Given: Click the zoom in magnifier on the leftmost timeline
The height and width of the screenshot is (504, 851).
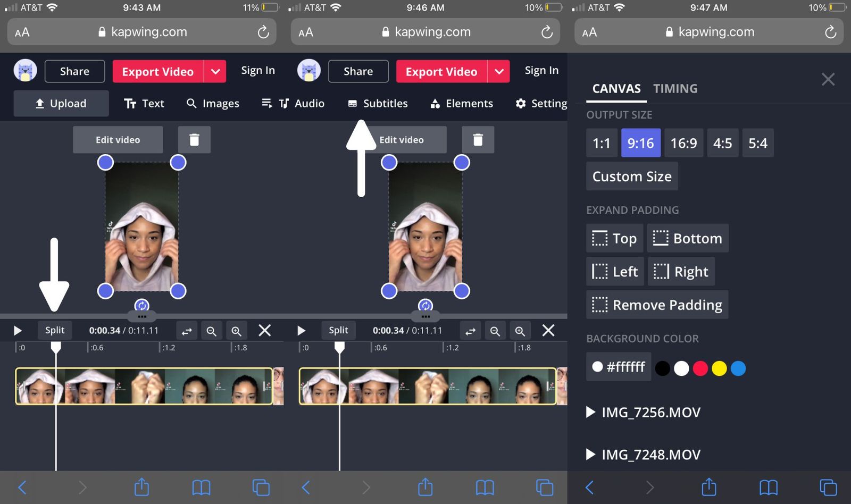Looking at the screenshot, I should (236, 331).
